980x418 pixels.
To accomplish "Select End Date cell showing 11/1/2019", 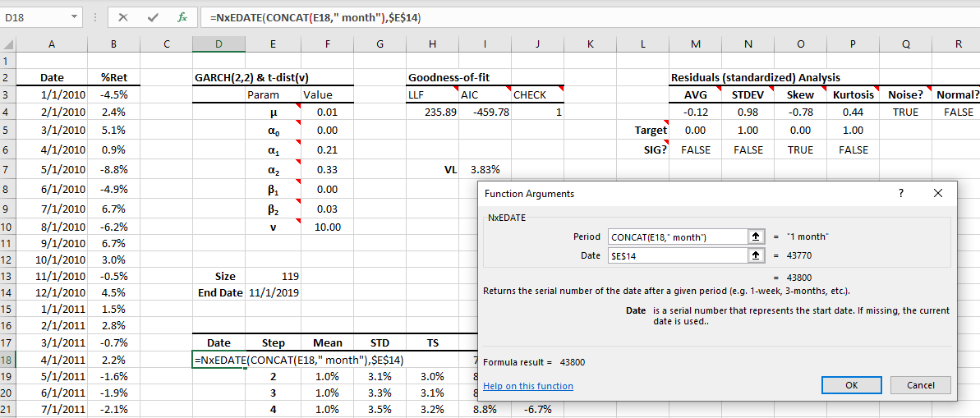I will pyautogui.click(x=273, y=292).
